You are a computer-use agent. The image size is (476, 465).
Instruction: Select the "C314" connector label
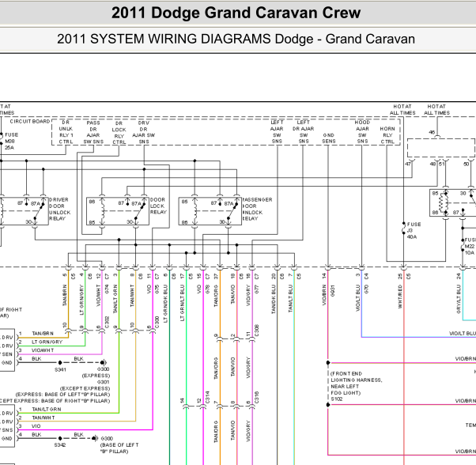click(x=208, y=397)
